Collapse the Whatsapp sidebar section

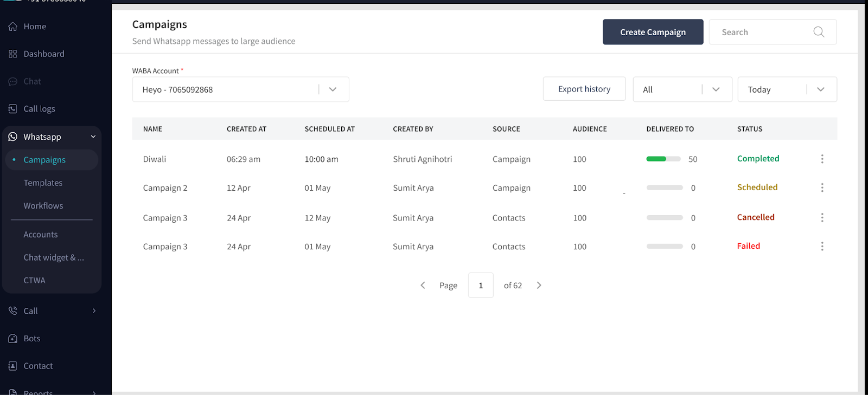click(x=93, y=137)
